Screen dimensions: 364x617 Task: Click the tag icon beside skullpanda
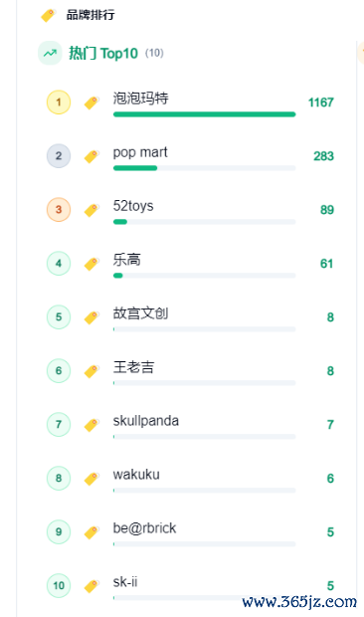tap(91, 425)
